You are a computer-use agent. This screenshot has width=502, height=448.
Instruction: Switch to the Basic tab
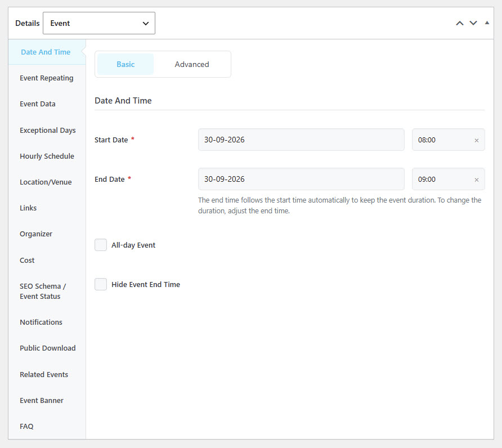pyautogui.click(x=125, y=64)
